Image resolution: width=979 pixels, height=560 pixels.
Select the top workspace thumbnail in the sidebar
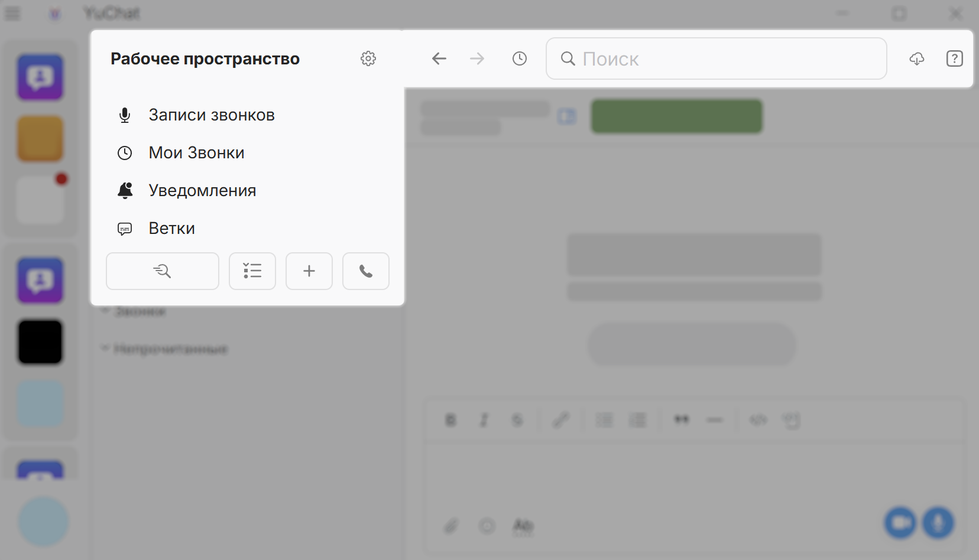pyautogui.click(x=40, y=77)
